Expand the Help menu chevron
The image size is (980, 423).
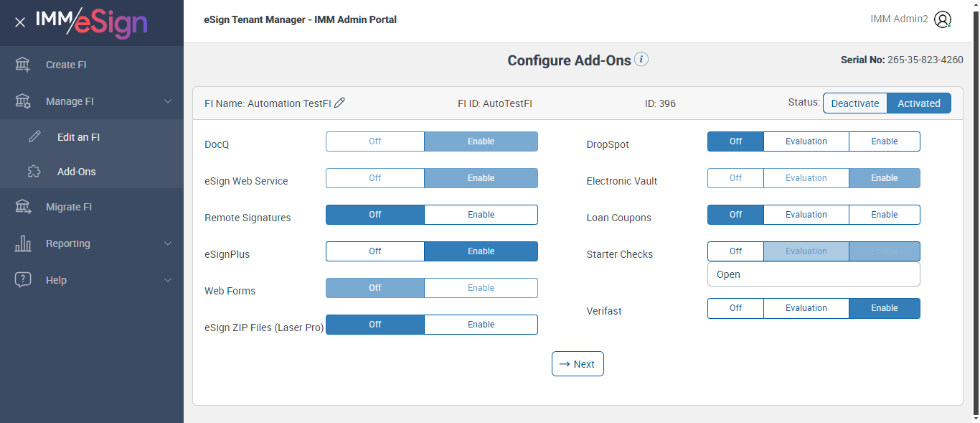point(168,280)
